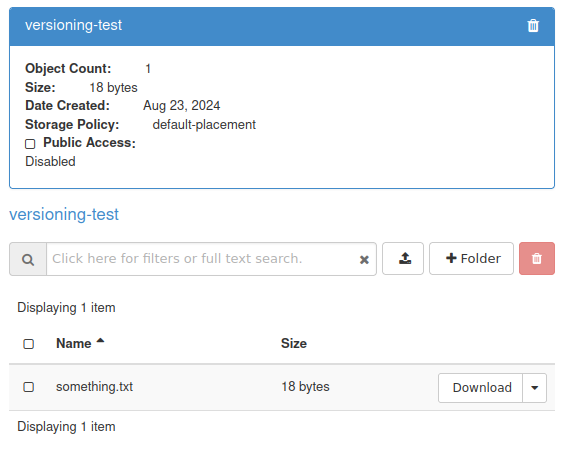Create a new folder with + Folder button
Viewport: 561px width, 462px height.
coord(471,258)
